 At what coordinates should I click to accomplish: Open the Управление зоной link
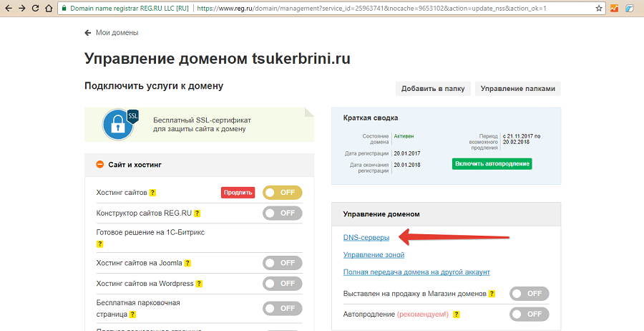coord(374,254)
